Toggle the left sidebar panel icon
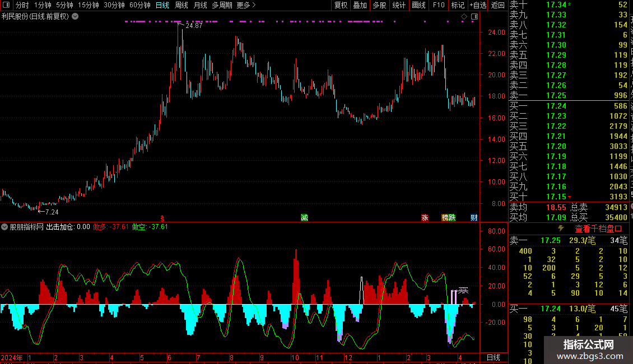Screen dimensions: 633x364 coord(6,5)
